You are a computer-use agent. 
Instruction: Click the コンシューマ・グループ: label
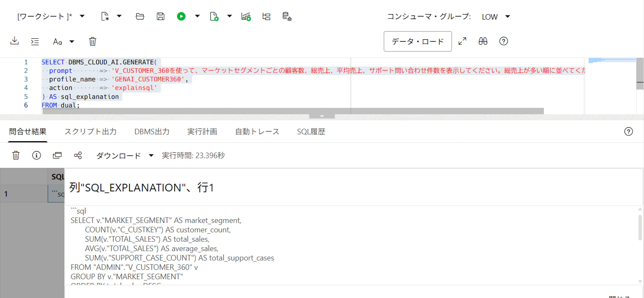pyautogui.click(x=429, y=17)
